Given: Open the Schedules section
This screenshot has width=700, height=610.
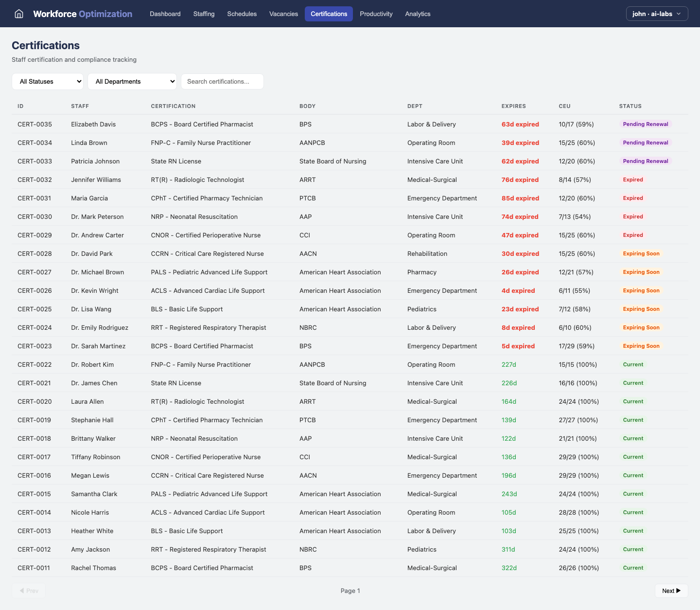Looking at the screenshot, I should coord(242,14).
